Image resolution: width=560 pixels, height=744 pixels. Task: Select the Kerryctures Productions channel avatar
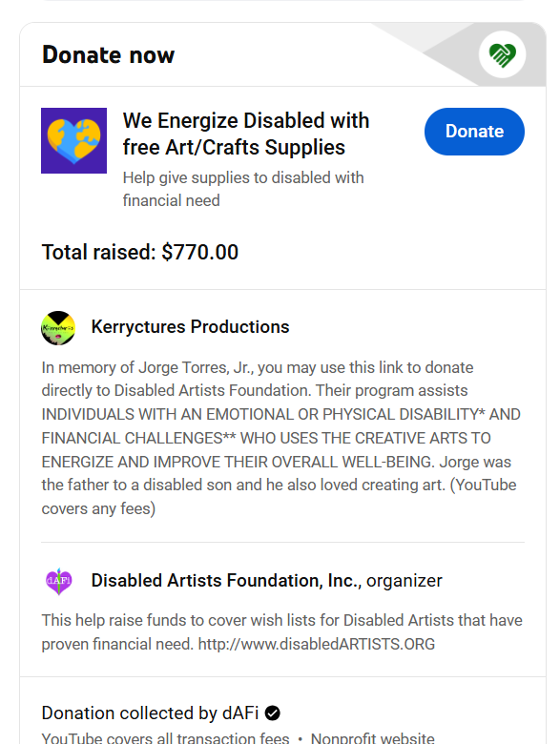coord(58,328)
